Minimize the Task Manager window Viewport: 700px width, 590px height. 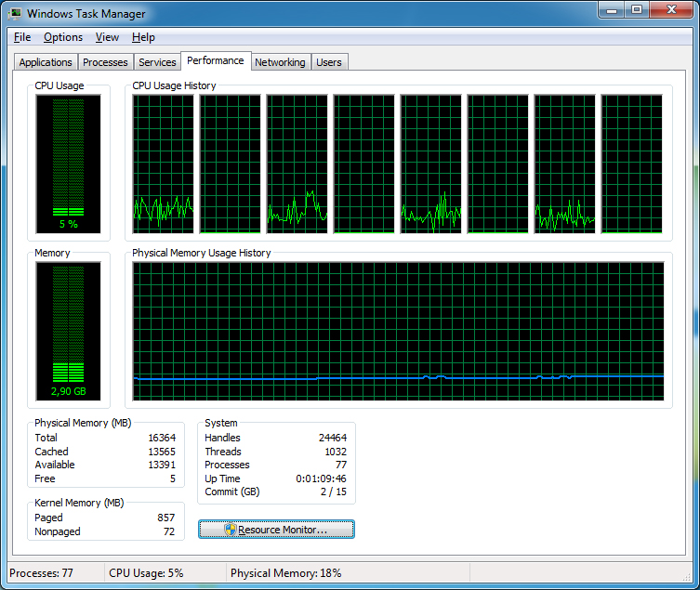[612, 10]
